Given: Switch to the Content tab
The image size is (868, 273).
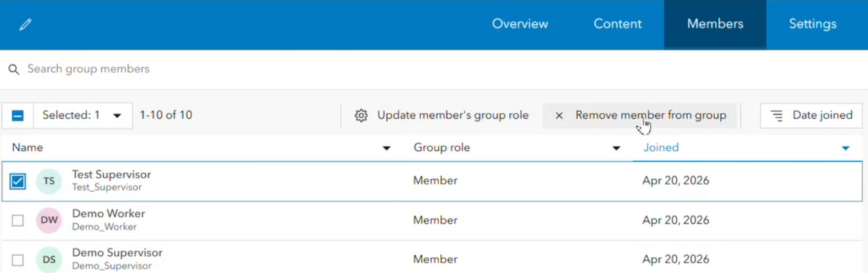Looking at the screenshot, I should point(618,24).
